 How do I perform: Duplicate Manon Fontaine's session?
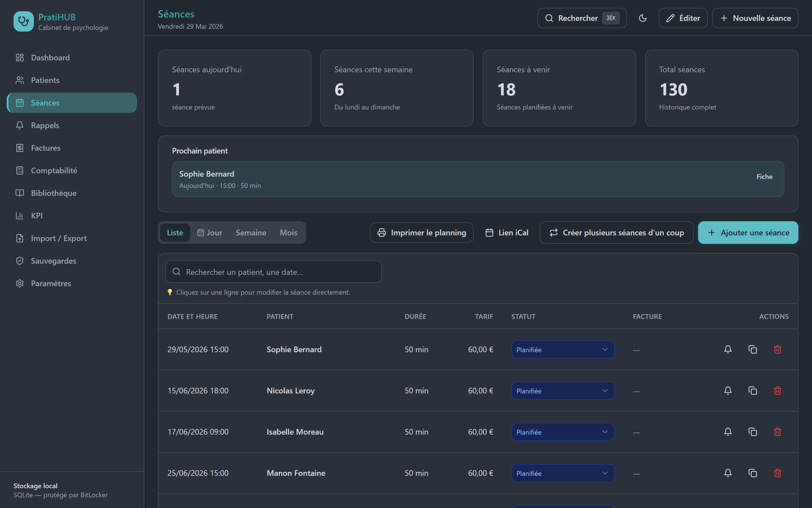point(753,473)
